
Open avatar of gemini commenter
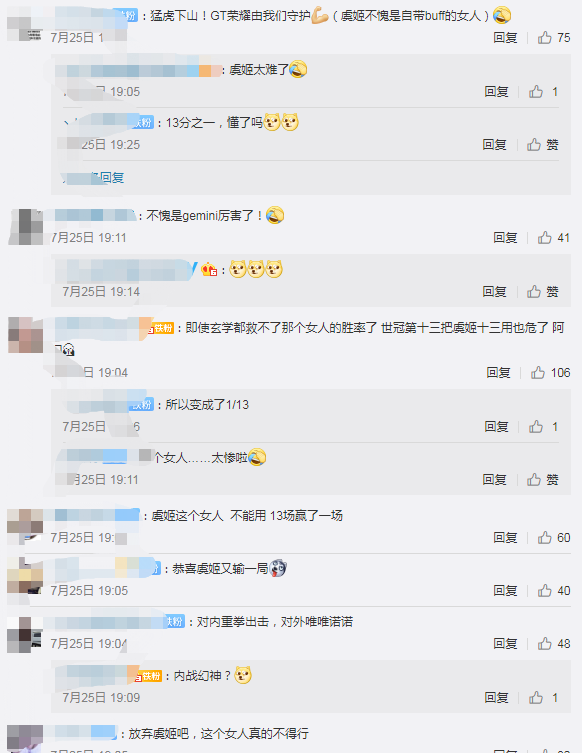25,227
